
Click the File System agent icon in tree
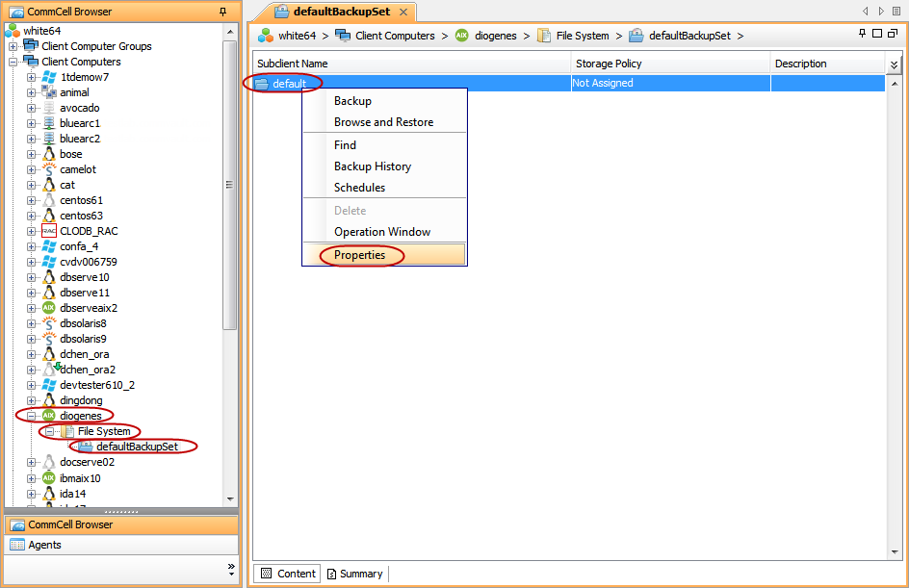click(67, 431)
